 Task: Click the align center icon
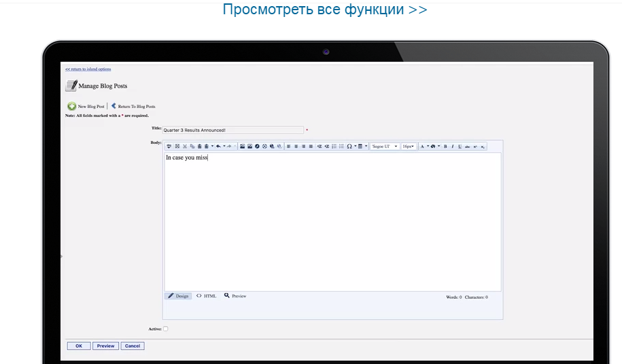coord(296,147)
